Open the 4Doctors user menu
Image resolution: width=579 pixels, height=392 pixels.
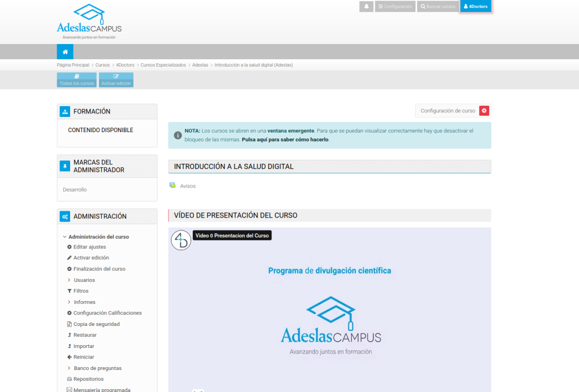[x=476, y=6]
